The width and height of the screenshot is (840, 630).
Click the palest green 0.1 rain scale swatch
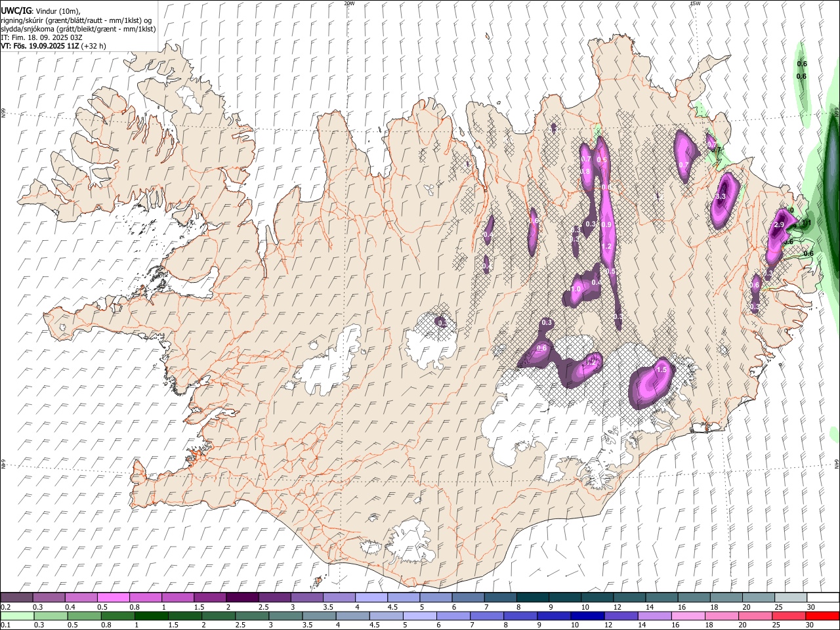16,616
